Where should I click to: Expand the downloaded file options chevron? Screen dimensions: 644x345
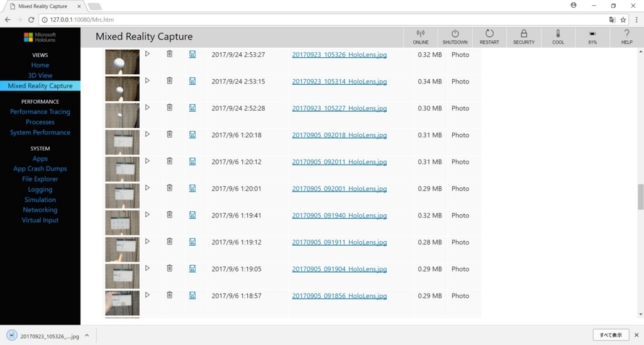(x=87, y=336)
